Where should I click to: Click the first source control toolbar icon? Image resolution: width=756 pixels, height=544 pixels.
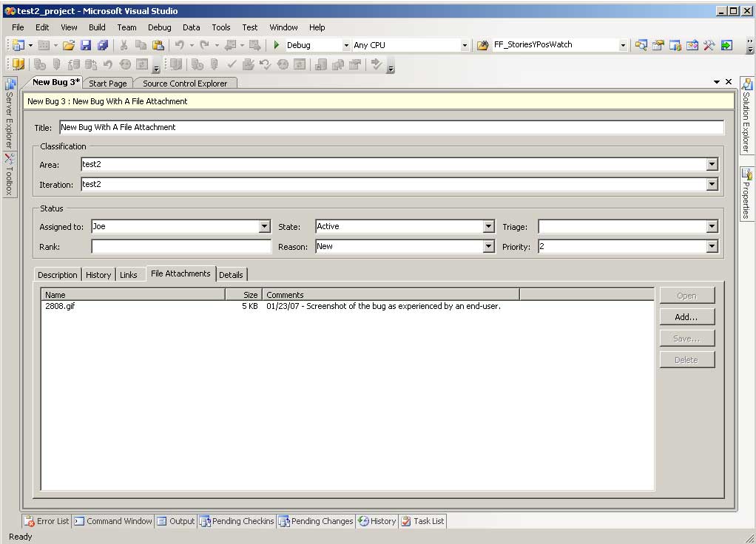18,64
